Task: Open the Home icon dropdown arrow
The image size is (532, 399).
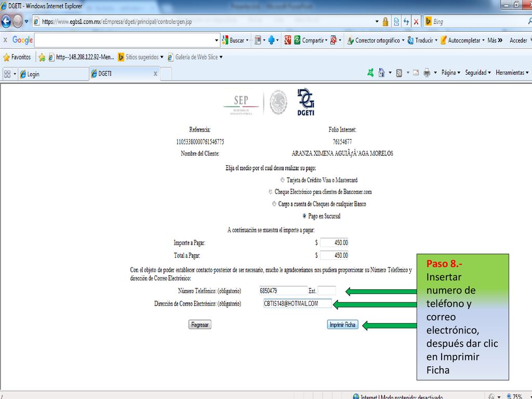Action: pyautogui.click(x=390, y=73)
